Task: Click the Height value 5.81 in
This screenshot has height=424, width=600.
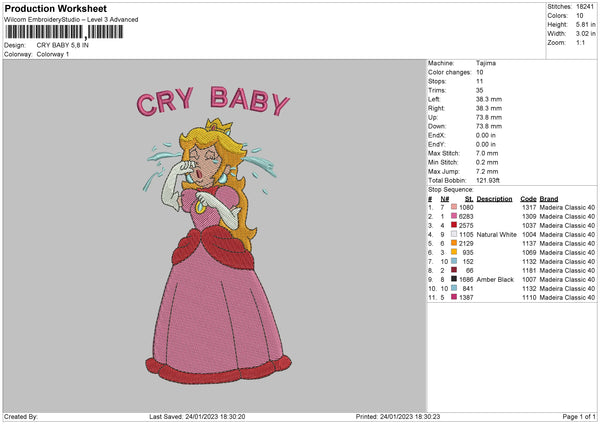Action: [586, 24]
